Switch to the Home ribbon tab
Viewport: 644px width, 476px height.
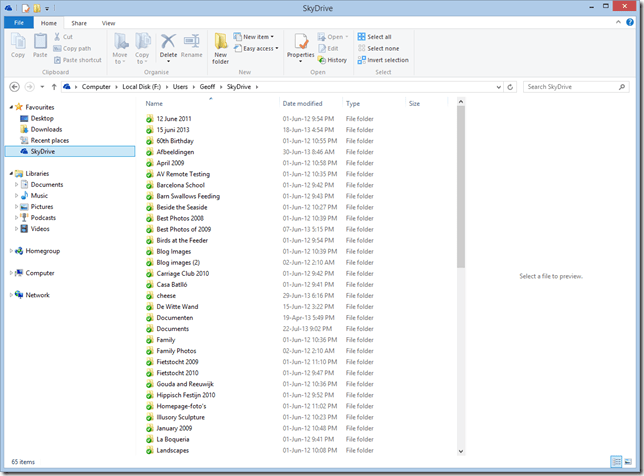click(49, 23)
